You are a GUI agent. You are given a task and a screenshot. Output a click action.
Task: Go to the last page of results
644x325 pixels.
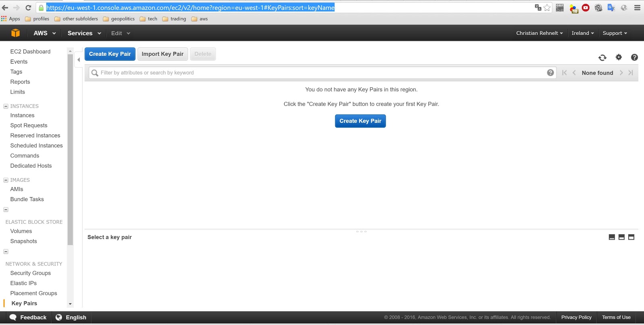click(x=631, y=73)
